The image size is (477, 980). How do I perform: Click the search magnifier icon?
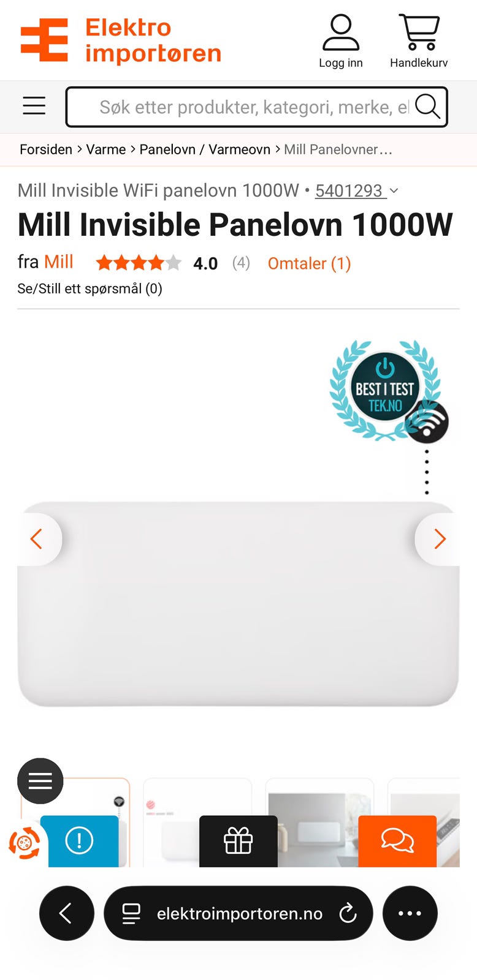click(427, 107)
